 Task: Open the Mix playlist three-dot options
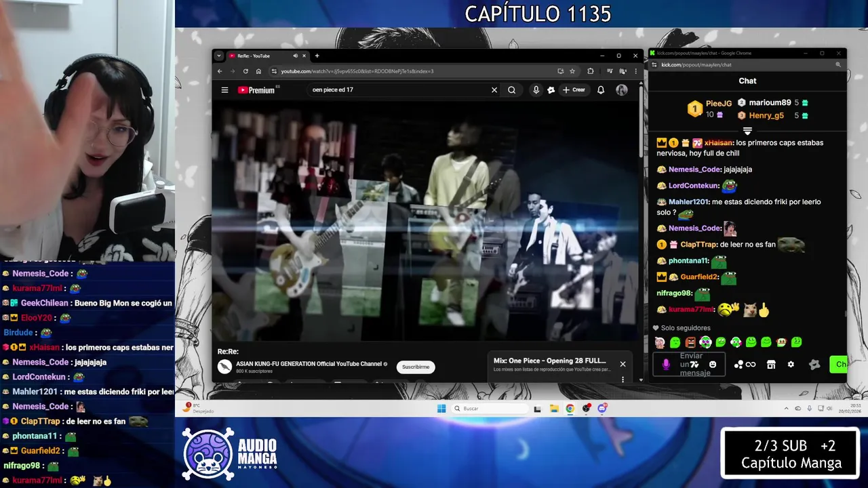[x=623, y=380]
